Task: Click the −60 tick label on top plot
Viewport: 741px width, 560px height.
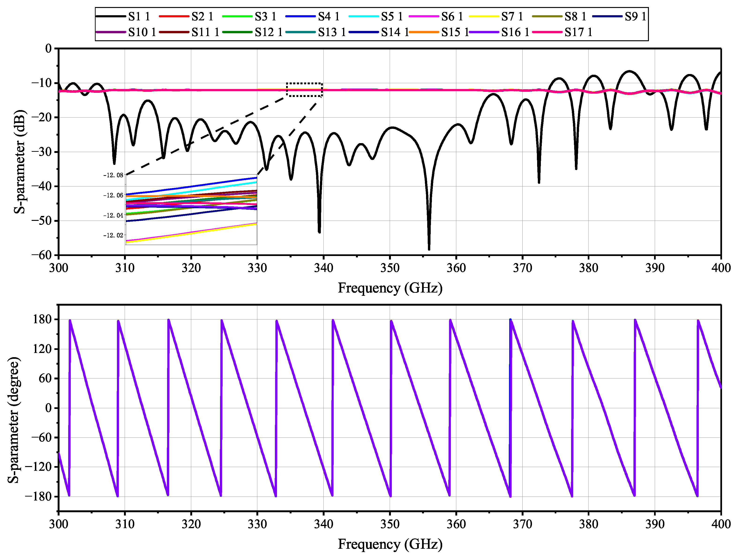Action: point(42,255)
